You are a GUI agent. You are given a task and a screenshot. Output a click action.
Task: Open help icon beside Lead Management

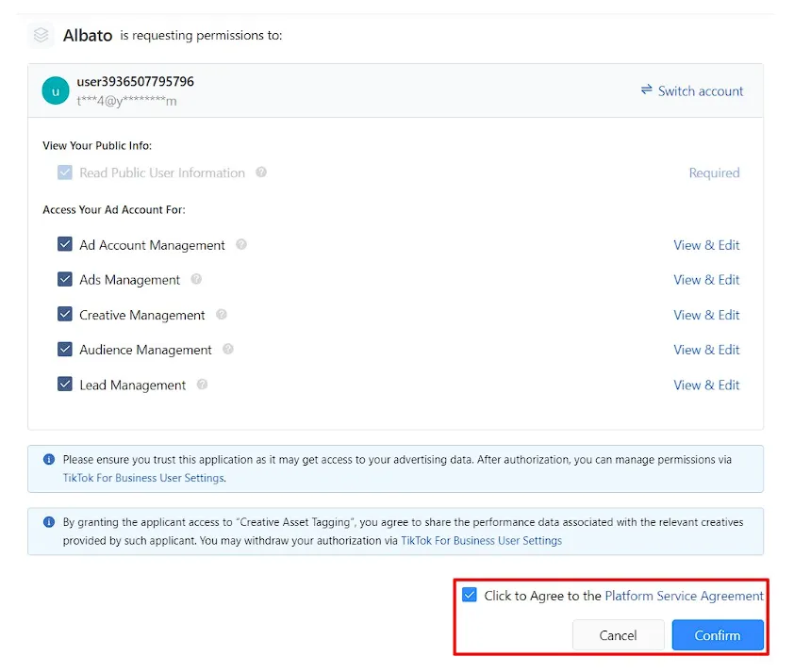[x=202, y=385]
